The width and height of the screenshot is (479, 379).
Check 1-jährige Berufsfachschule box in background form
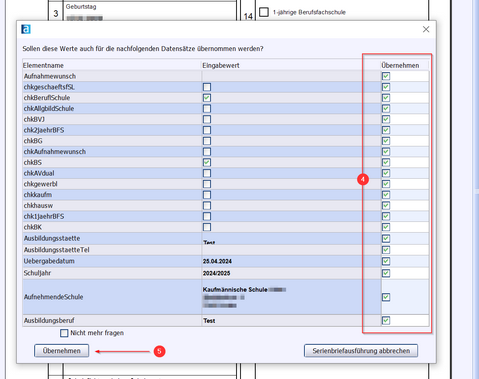tap(264, 12)
